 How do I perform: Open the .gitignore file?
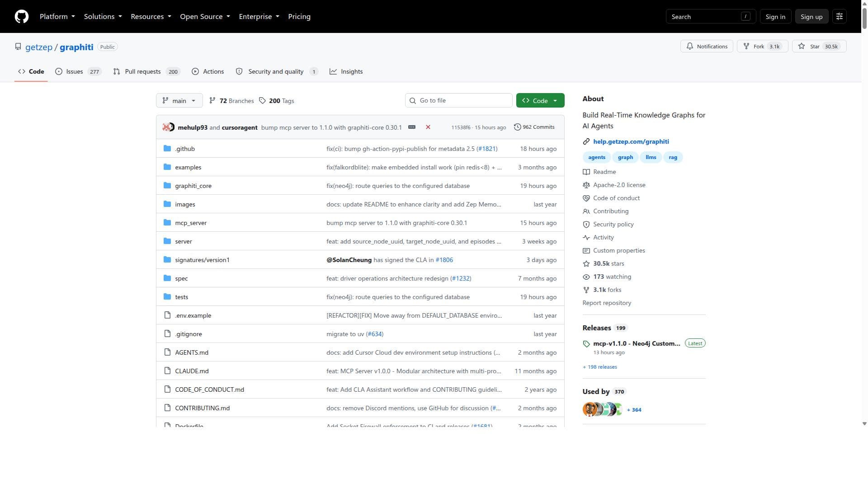188,334
